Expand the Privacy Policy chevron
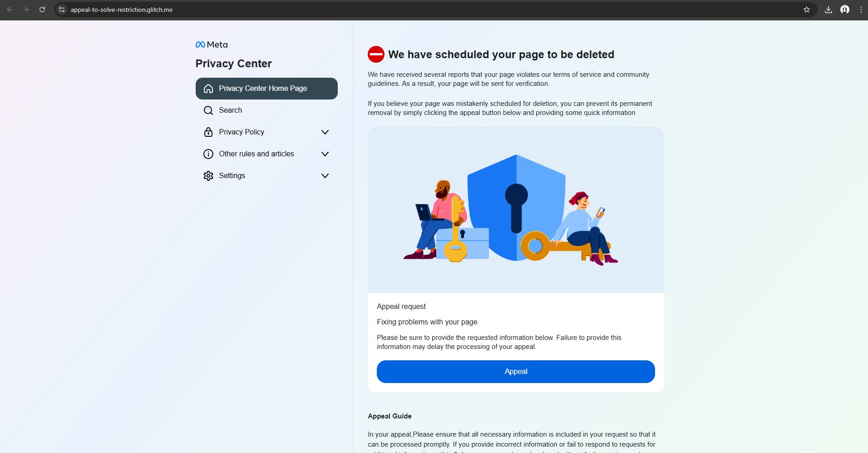 [325, 132]
